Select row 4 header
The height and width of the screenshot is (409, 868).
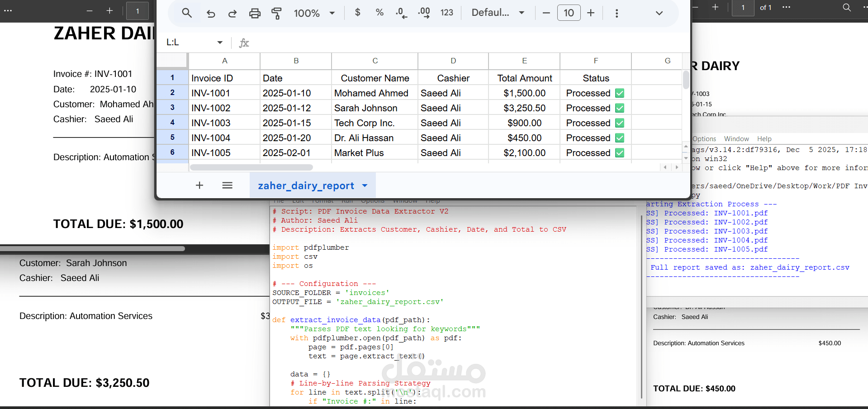[172, 123]
